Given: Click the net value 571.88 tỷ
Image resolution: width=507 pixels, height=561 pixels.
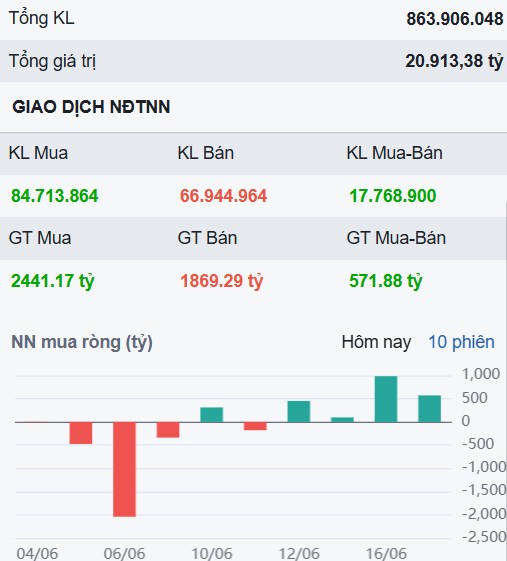Looking at the screenshot, I should pyautogui.click(x=386, y=281).
